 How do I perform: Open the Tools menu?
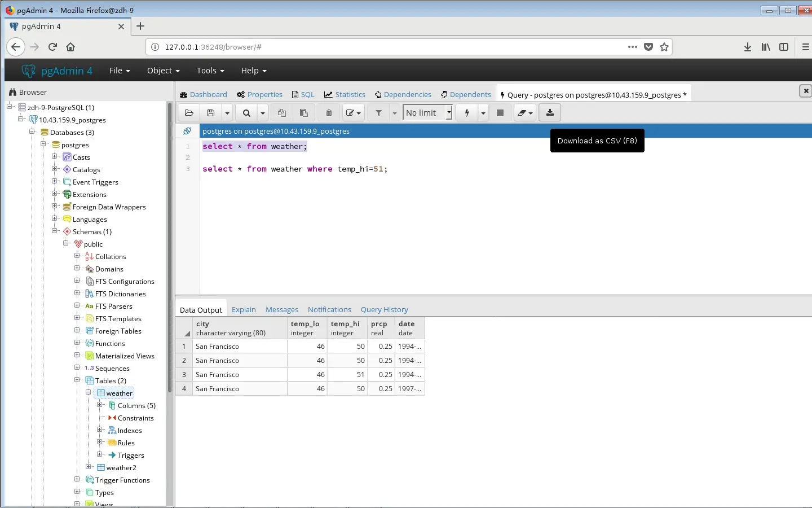[x=210, y=71]
